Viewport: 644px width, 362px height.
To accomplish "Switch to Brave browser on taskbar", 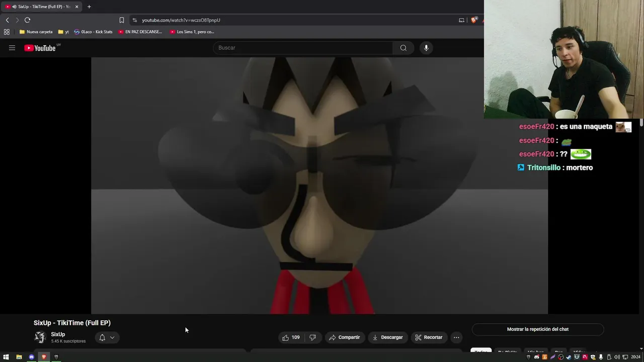I will click(x=44, y=357).
